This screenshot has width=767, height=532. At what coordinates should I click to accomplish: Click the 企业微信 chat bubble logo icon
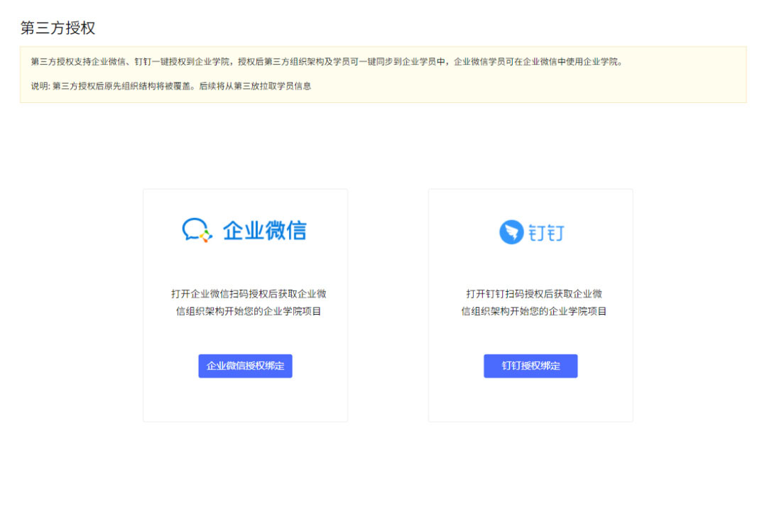click(x=197, y=230)
